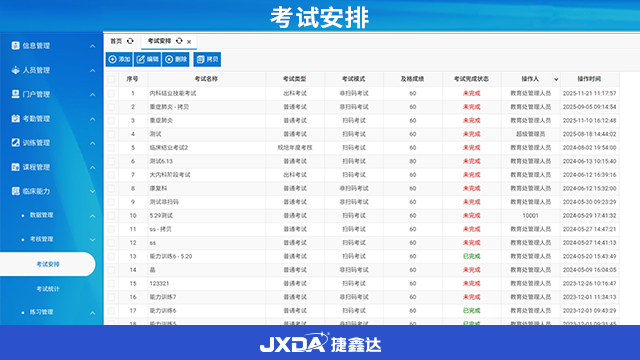Click the 规培年度考核 exam type cell
This screenshot has height=360, width=640.
(295, 148)
